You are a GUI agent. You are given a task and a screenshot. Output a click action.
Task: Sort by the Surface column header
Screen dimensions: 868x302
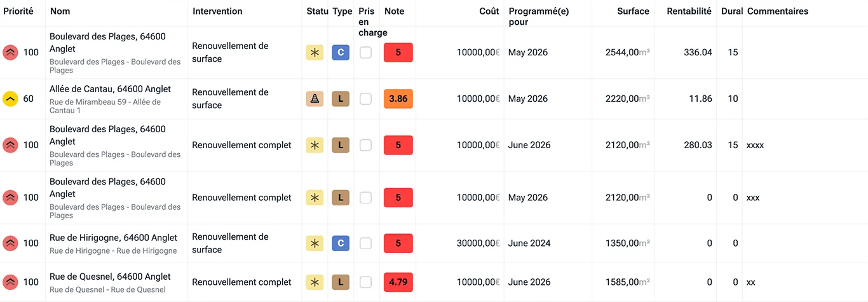point(633,11)
